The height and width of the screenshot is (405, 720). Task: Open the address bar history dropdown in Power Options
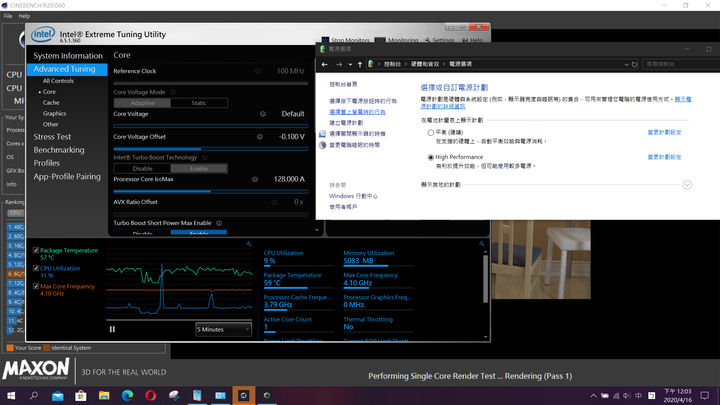tap(626, 64)
